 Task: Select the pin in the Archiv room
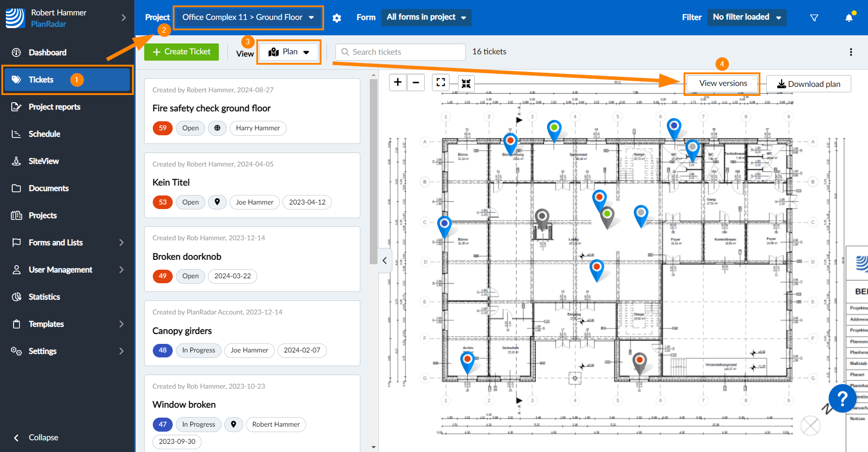(x=467, y=363)
